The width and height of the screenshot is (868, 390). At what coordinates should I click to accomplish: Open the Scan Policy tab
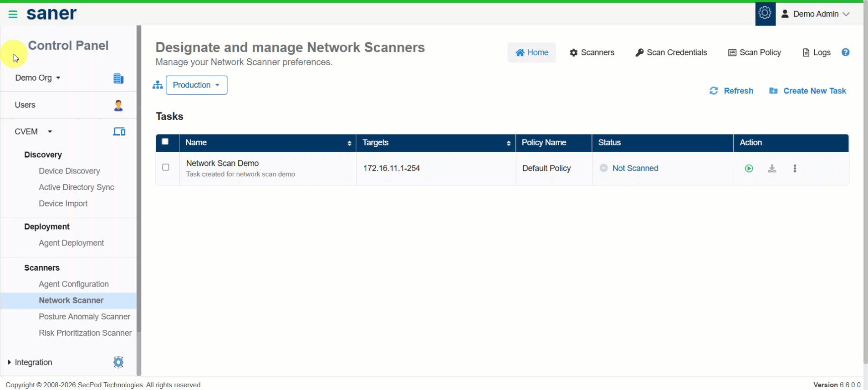pyautogui.click(x=755, y=52)
